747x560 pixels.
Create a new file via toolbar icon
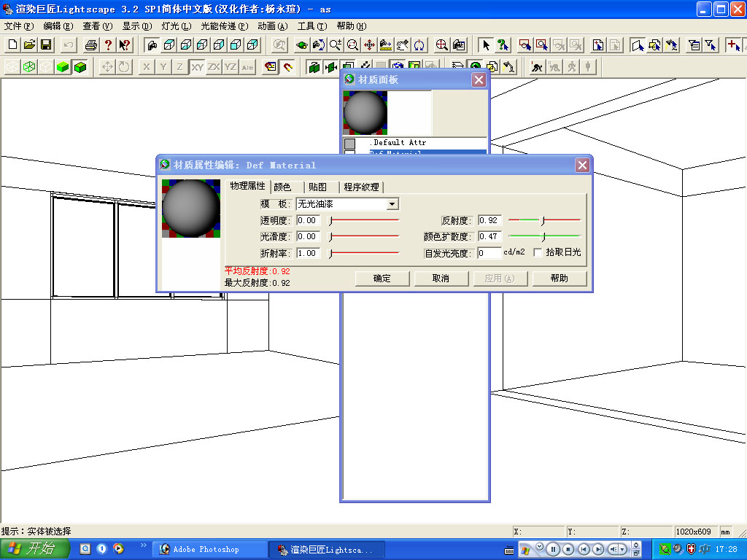13,45
